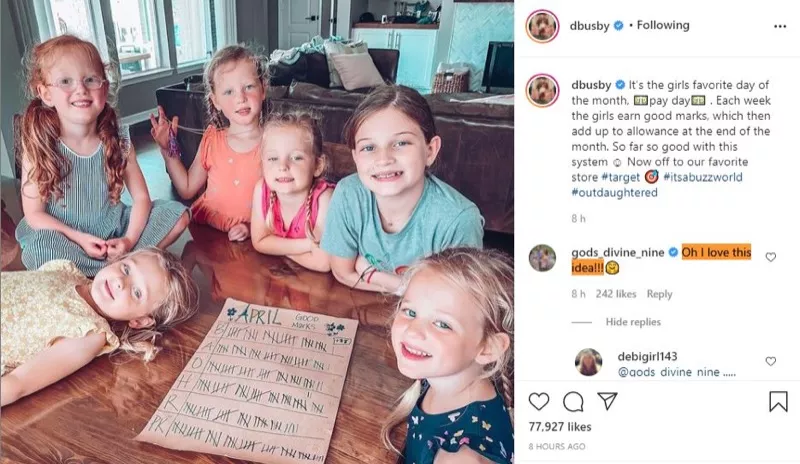The height and width of the screenshot is (464, 800).
Task: Reply to the gods_divine_nine comment
Action: point(659,294)
